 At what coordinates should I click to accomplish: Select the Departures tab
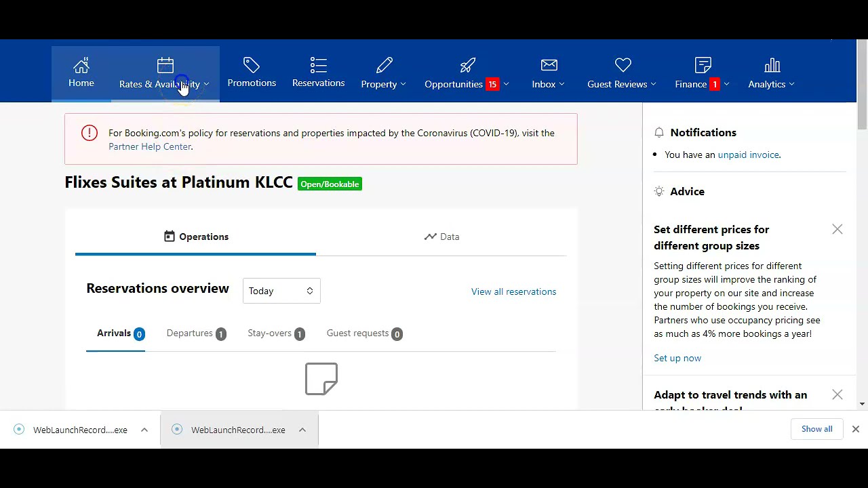[x=196, y=333]
